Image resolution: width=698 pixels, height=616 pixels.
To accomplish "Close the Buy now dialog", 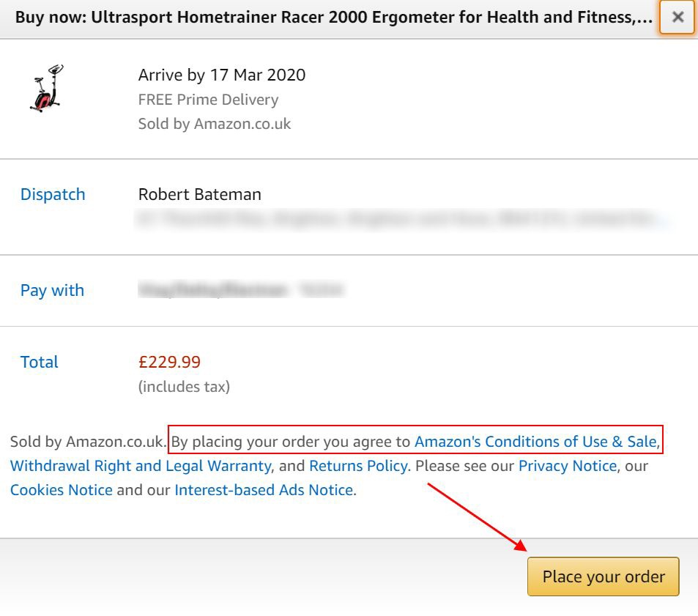I will (x=677, y=18).
